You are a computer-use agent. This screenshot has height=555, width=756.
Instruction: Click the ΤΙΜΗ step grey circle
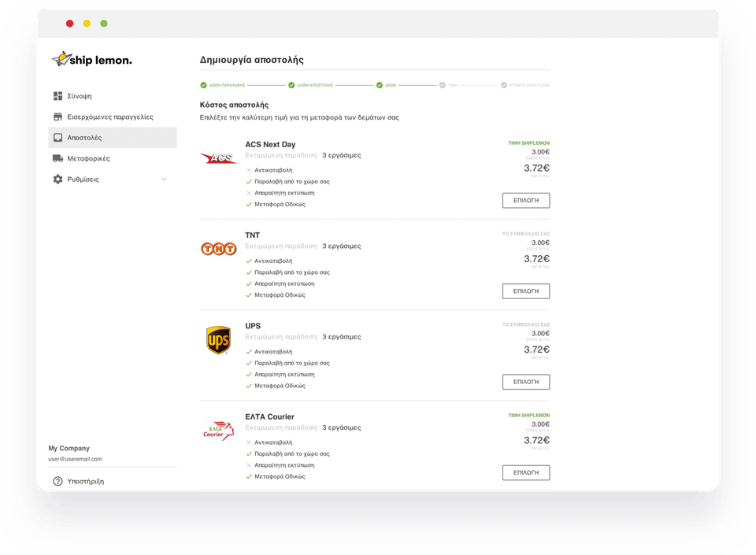(442, 85)
